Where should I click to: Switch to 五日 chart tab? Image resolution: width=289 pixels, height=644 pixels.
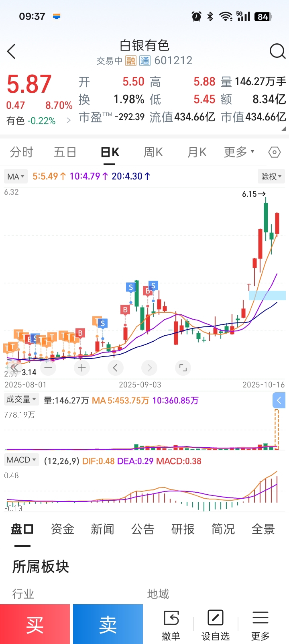coord(65,152)
